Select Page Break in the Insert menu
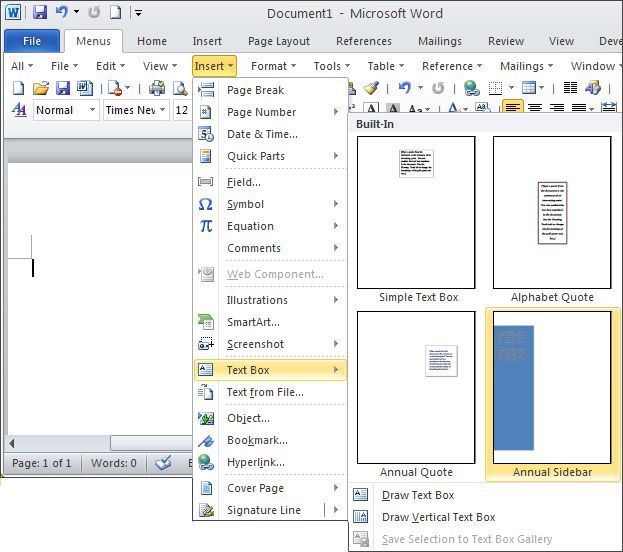Image resolution: width=623 pixels, height=552 pixels. 270,90
